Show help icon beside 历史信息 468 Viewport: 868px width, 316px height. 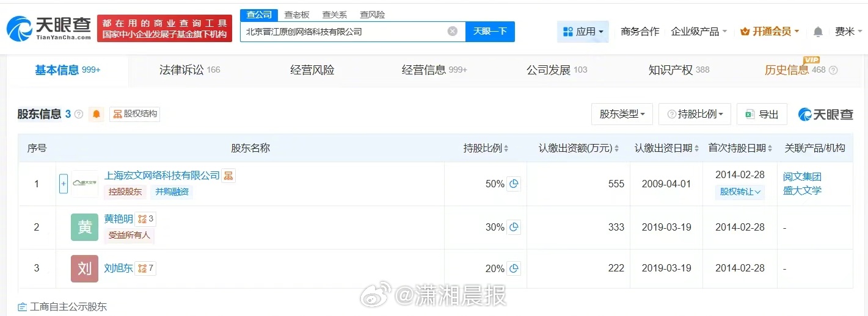click(x=833, y=70)
